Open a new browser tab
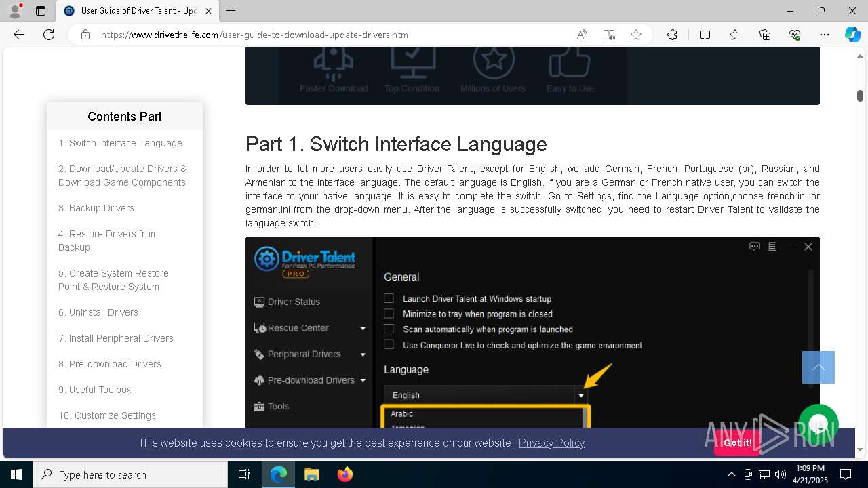 coord(231,11)
